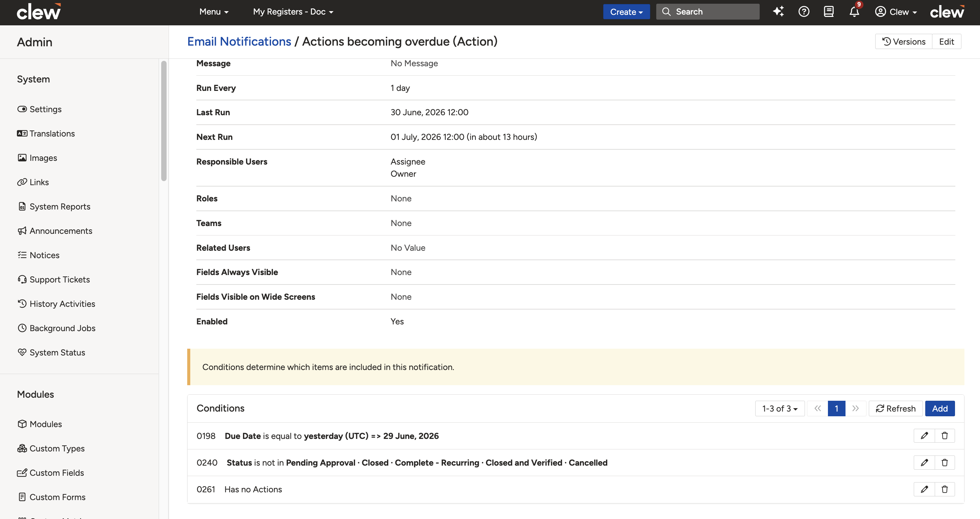Refresh the Conditions list
Image resolution: width=980 pixels, height=519 pixels.
coord(896,408)
